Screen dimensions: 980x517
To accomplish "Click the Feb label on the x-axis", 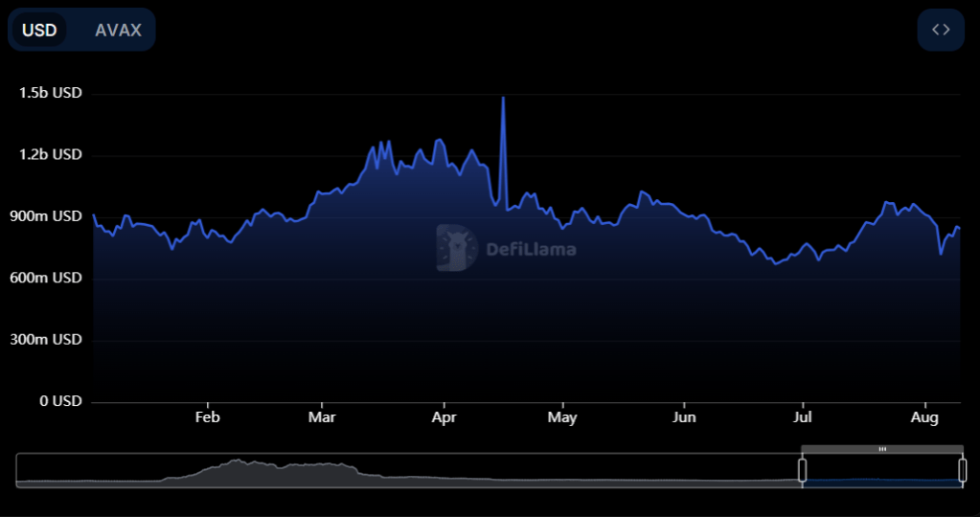I will click(x=207, y=417).
